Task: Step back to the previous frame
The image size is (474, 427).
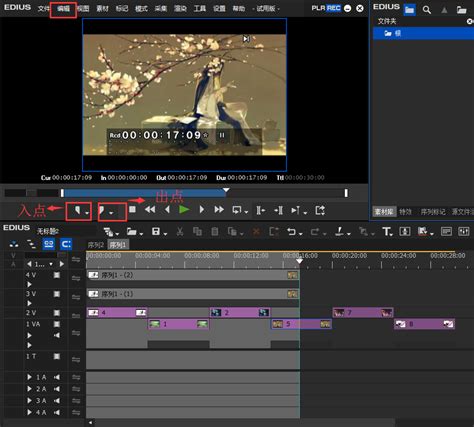Action: (x=168, y=210)
